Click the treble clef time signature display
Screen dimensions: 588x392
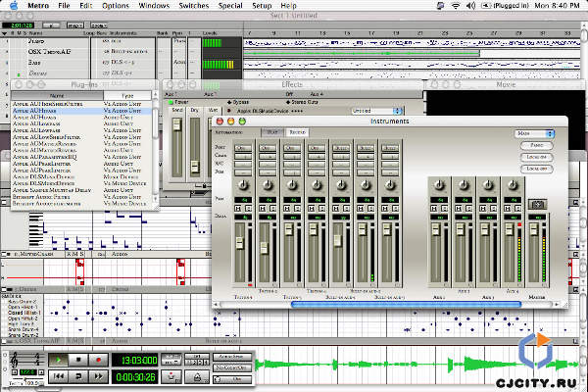(x=26, y=360)
